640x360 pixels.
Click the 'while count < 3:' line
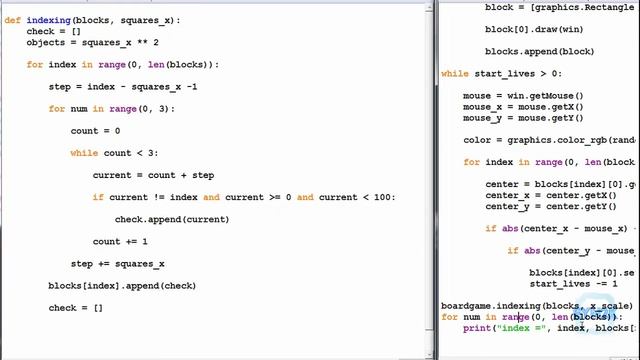[114, 153]
